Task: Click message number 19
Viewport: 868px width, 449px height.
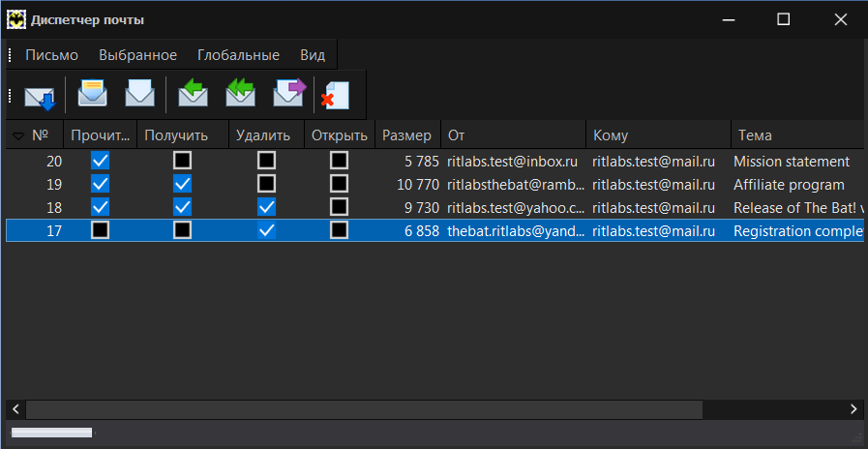Action: (53, 185)
